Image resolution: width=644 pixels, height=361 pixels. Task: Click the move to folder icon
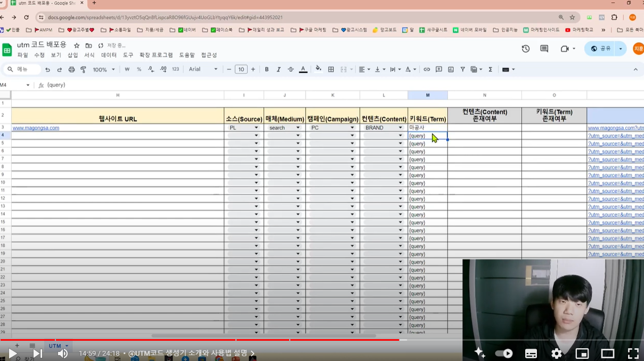click(88, 45)
